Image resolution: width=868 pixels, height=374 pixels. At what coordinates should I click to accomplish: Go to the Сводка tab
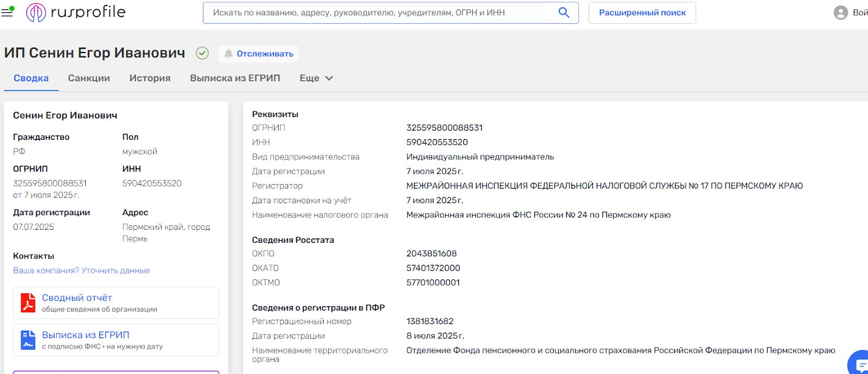pyautogui.click(x=31, y=78)
